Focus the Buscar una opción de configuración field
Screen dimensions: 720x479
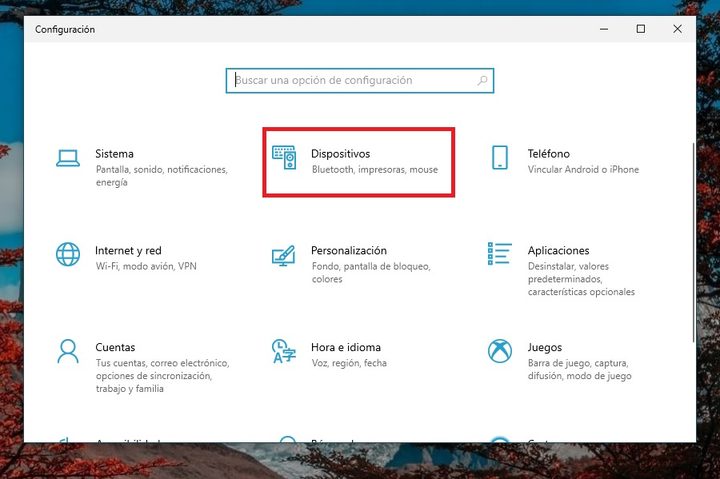(360, 80)
